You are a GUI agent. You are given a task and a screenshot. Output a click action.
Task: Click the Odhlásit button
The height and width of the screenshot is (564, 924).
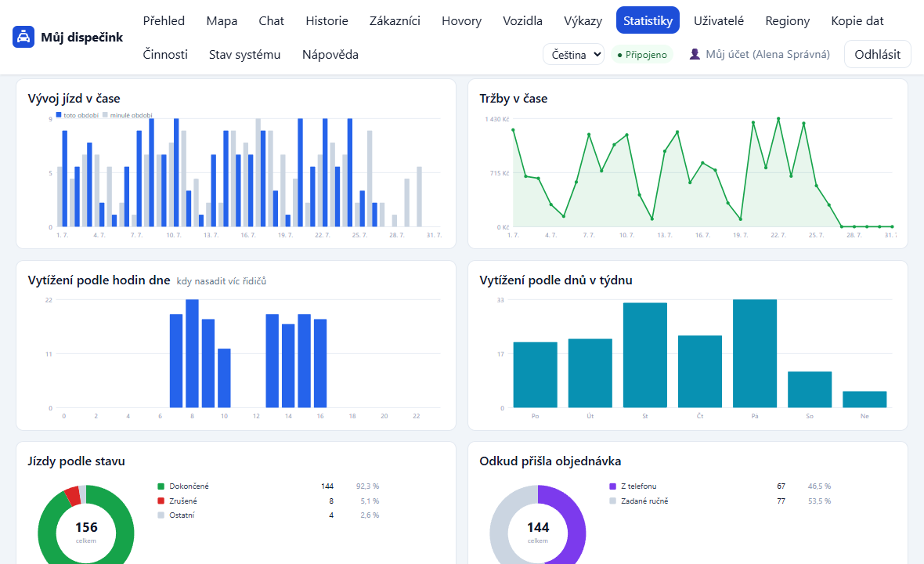pos(878,54)
